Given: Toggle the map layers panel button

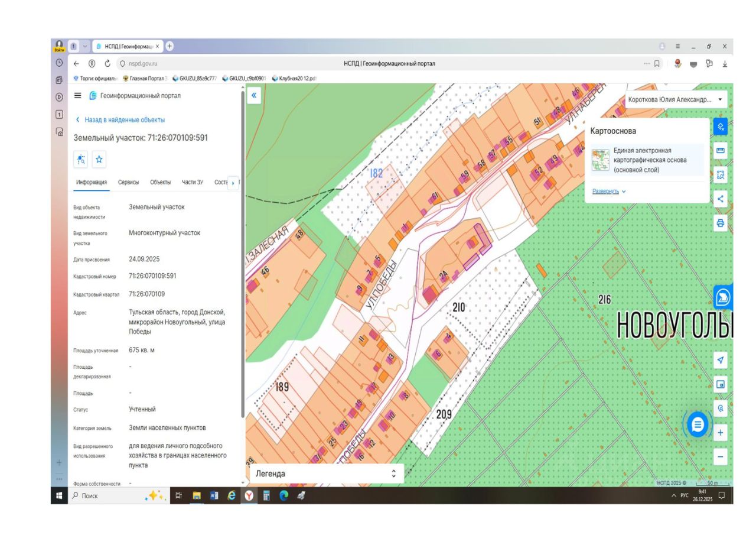Looking at the screenshot, I should pos(720,127).
